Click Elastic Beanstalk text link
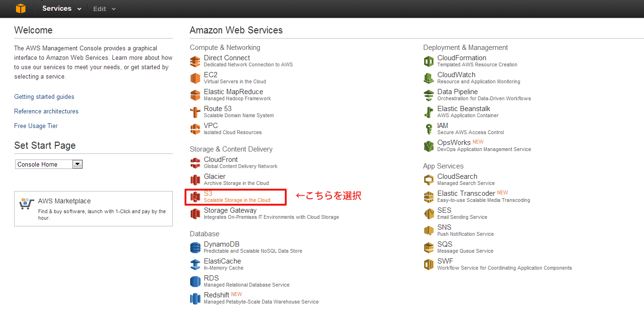Image resolution: width=644 pixels, height=320 pixels. click(x=464, y=109)
